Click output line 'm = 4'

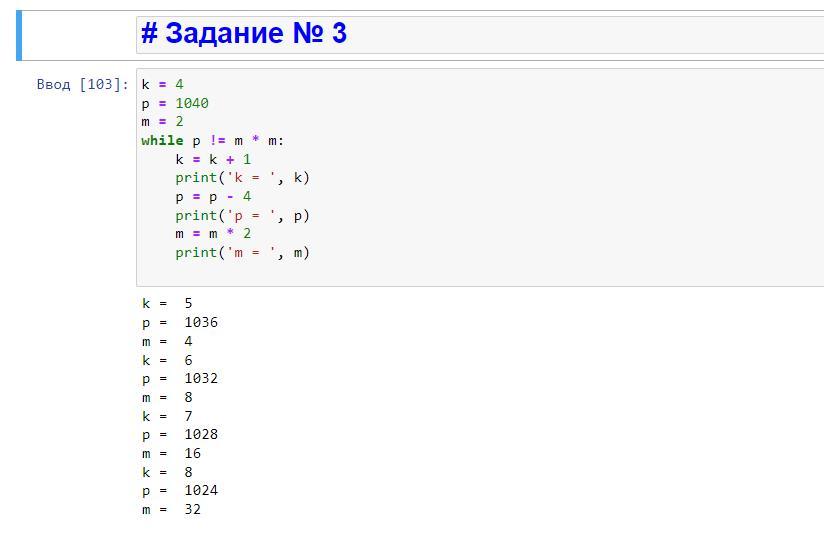coord(167,341)
